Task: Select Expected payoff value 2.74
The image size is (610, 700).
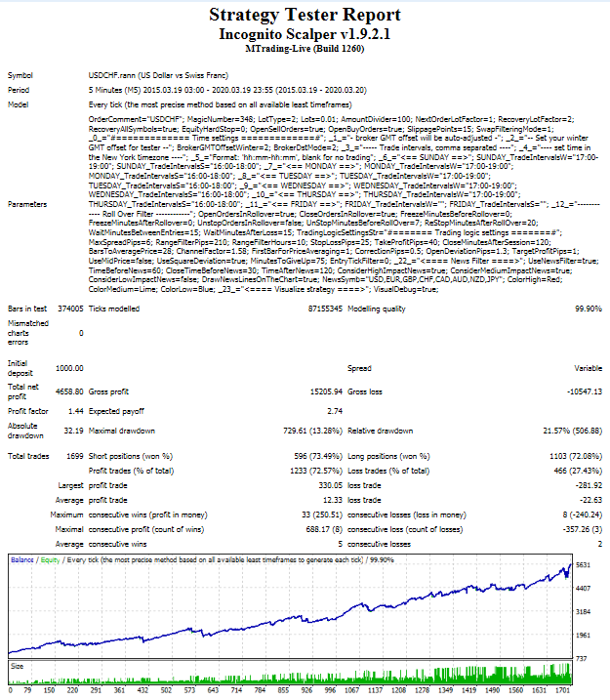Action: (335, 411)
